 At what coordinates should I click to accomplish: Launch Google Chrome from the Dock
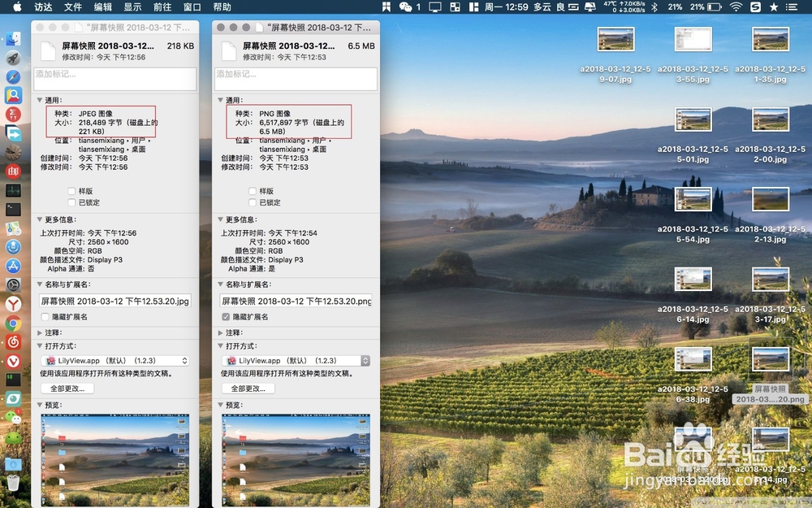pyautogui.click(x=13, y=323)
